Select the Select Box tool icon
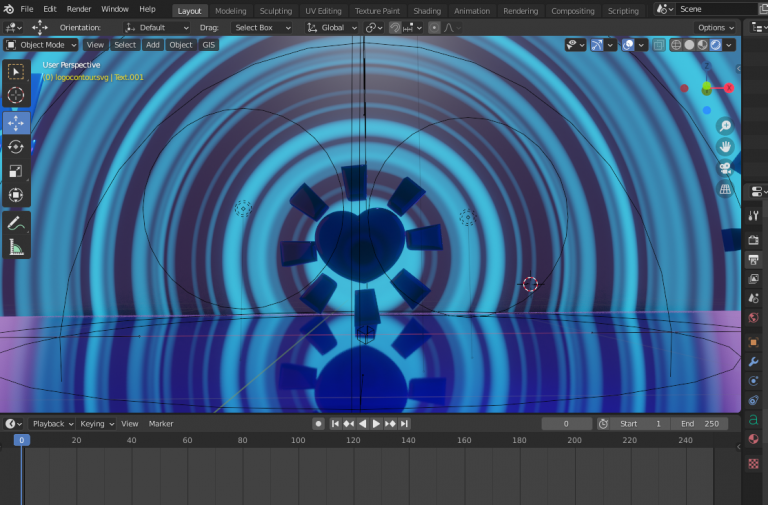768x505 pixels. [16, 72]
